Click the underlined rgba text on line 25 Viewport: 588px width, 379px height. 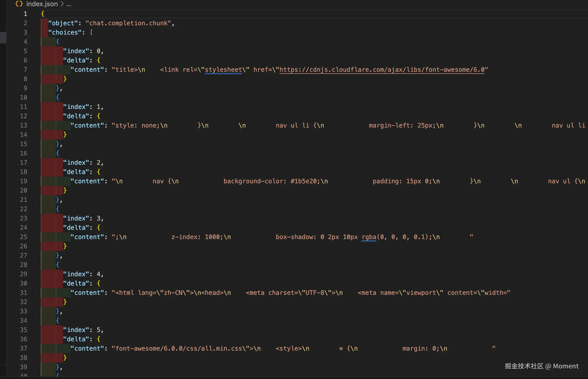coord(369,237)
